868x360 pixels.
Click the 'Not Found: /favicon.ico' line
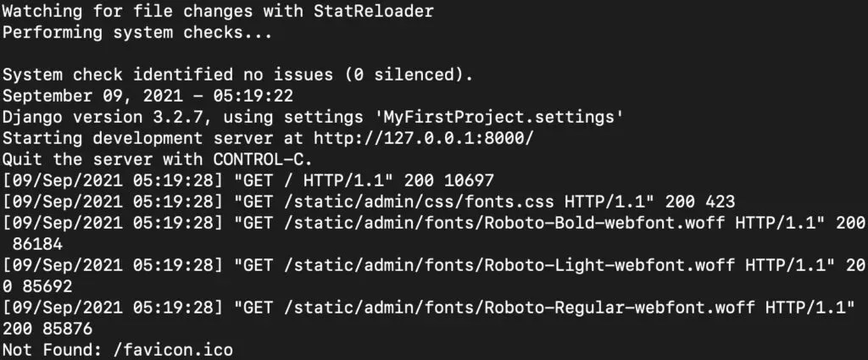tap(117, 350)
